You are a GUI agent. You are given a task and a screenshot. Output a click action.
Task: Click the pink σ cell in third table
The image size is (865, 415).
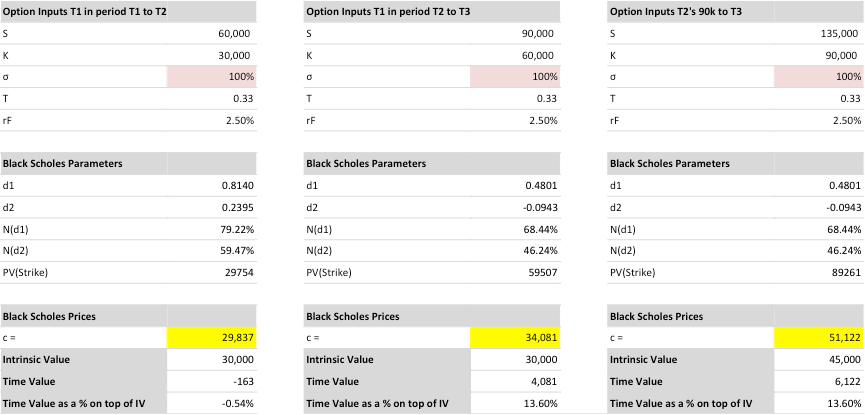coord(819,77)
